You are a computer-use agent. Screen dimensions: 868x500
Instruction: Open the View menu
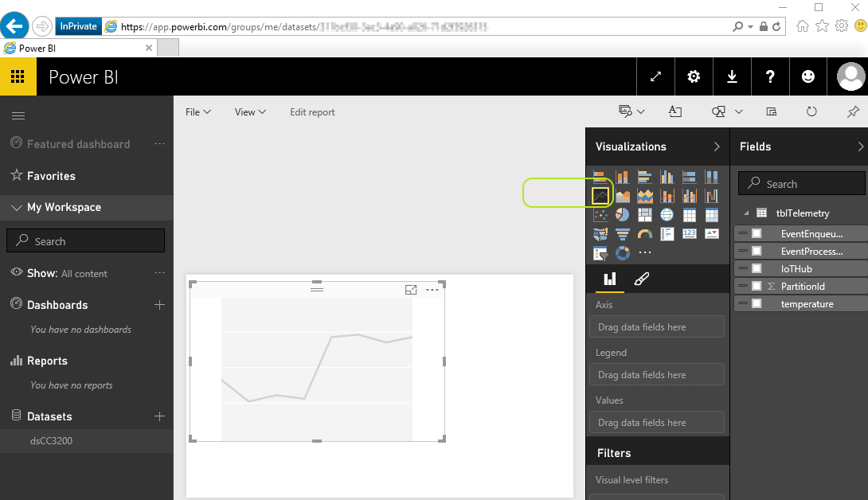pos(250,111)
